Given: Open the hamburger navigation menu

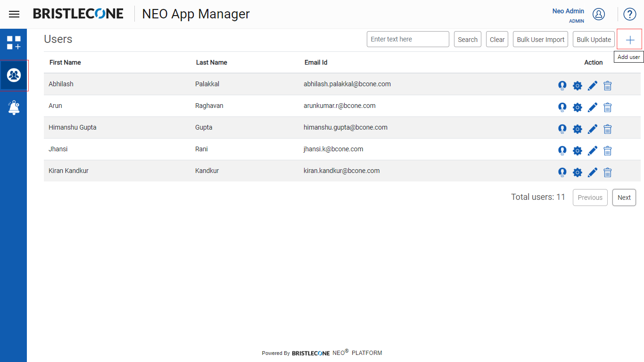Looking at the screenshot, I should pyautogui.click(x=14, y=14).
